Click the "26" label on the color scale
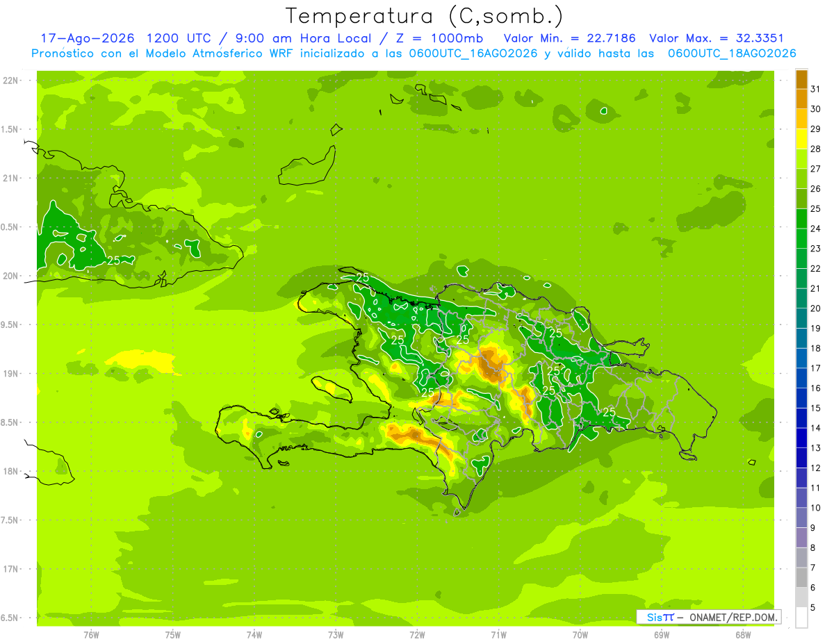The height and width of the screenshot is (644, 834). point(815,189)
